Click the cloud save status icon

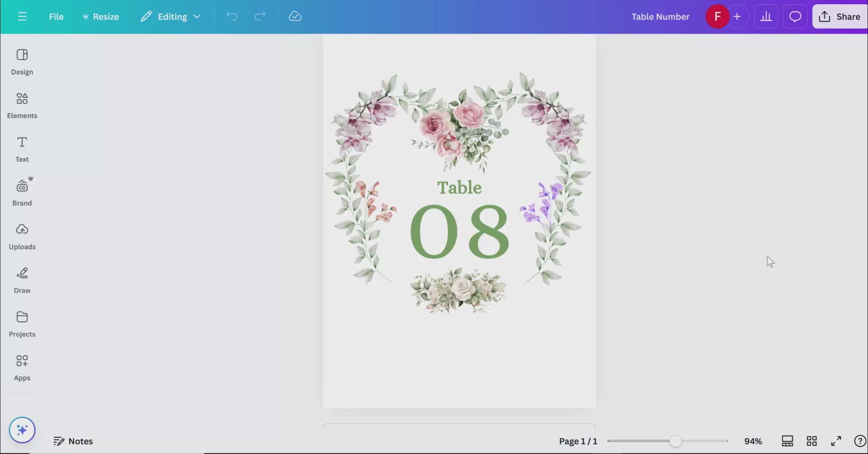click(x=295, y=17)
